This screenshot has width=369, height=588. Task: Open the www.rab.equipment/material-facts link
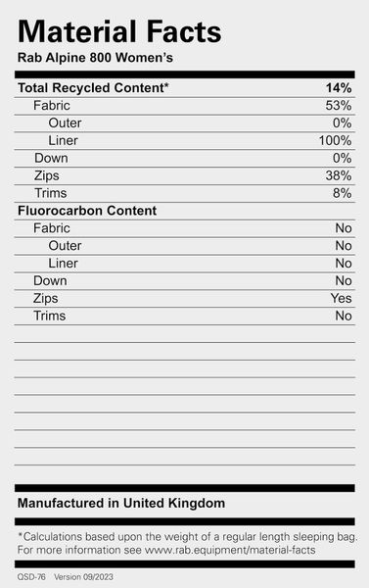point(230,550)
